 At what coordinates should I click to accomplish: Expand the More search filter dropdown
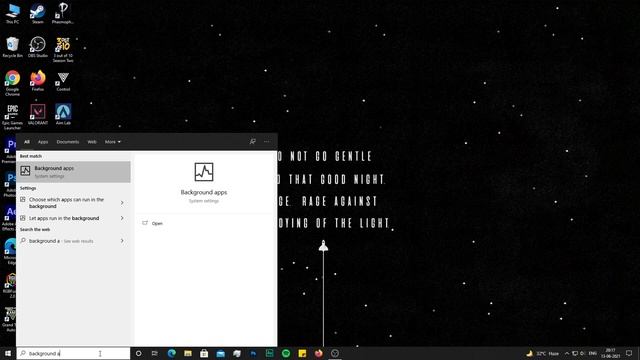(x=113, y=142)
